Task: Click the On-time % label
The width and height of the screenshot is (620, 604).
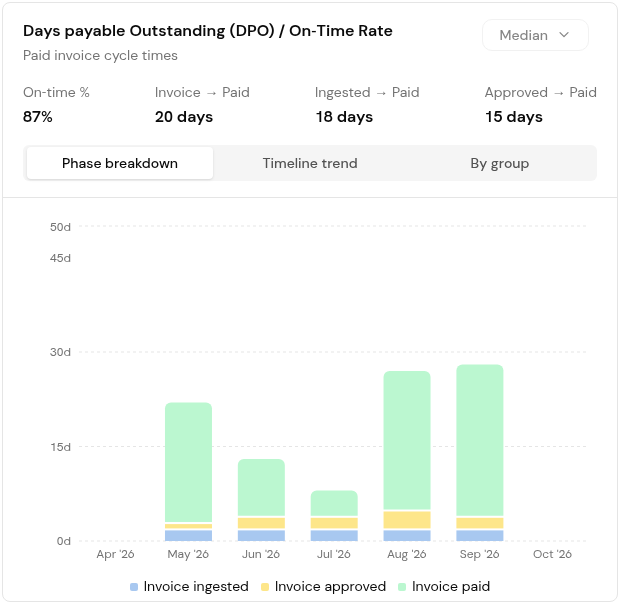Action: pos(56,92)
